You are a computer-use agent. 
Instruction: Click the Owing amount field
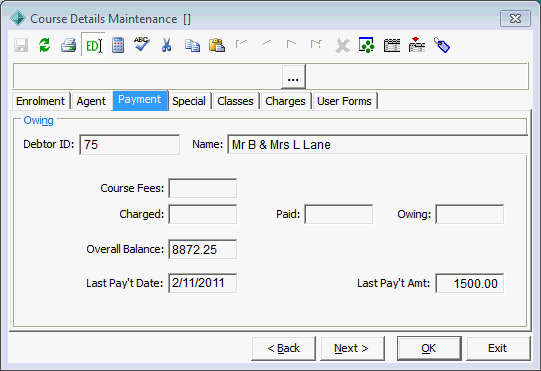pyautogui.click(x=470, y=214)
